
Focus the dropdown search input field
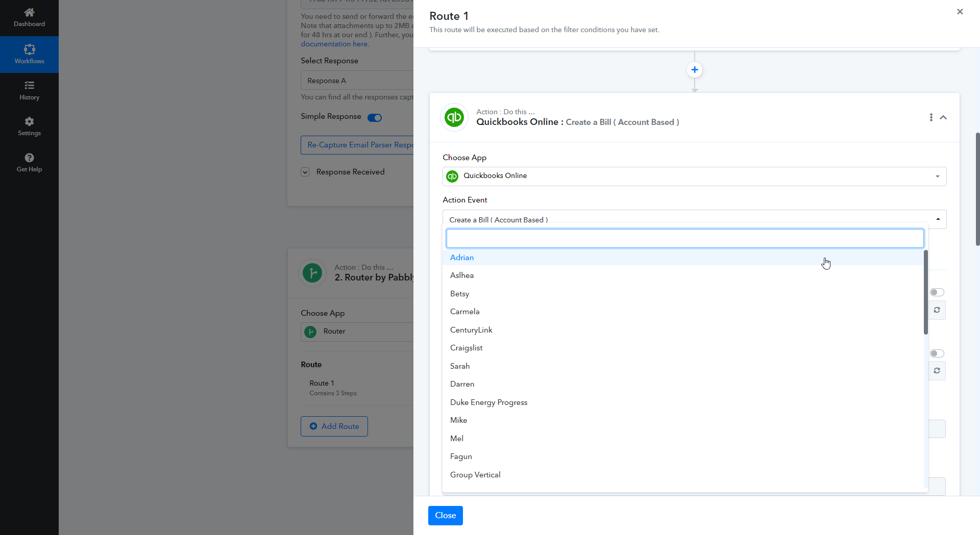[x=685, y=238]
